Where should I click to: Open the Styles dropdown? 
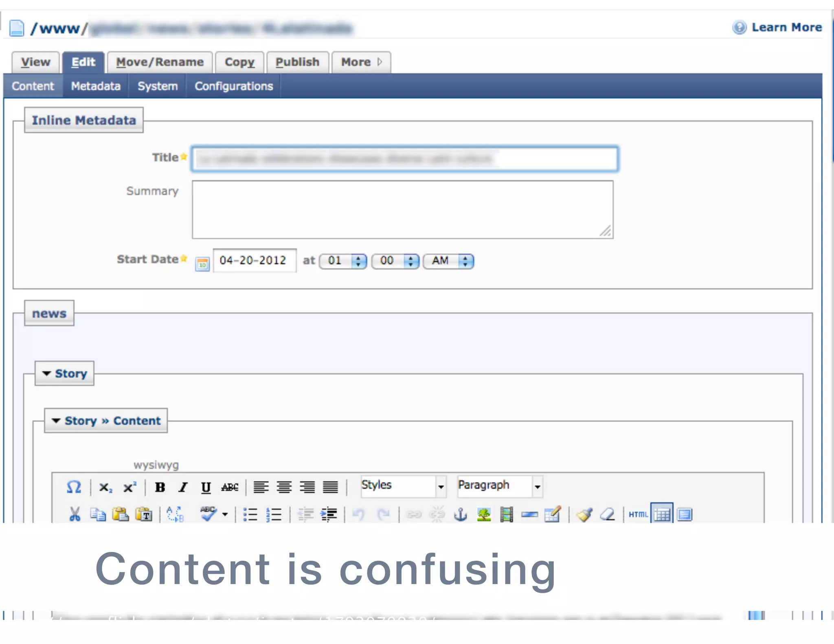404,486
